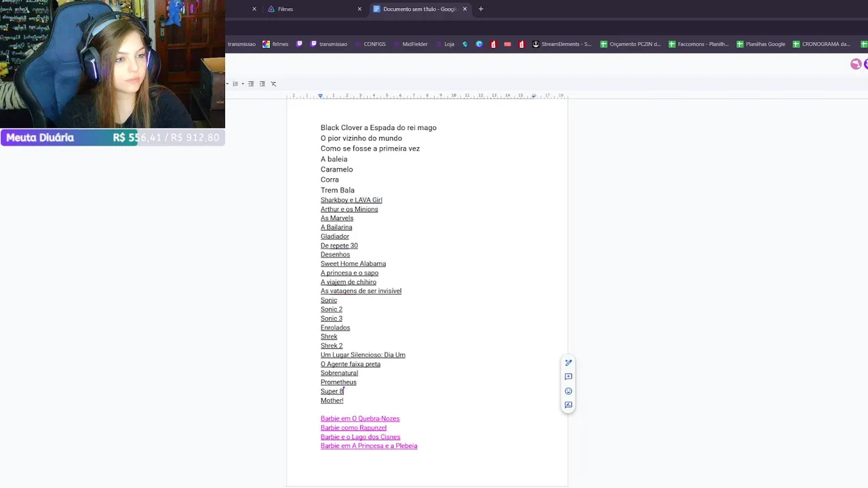Screen dimensions: 868x488
Task: Open the CRONOGRAMA bookmark
Action: tap(821, 44)
